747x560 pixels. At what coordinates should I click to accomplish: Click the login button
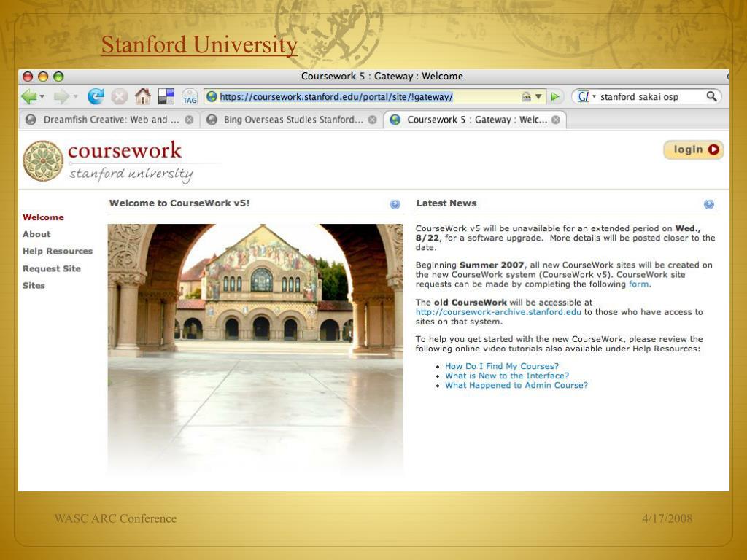click(694, 149)
